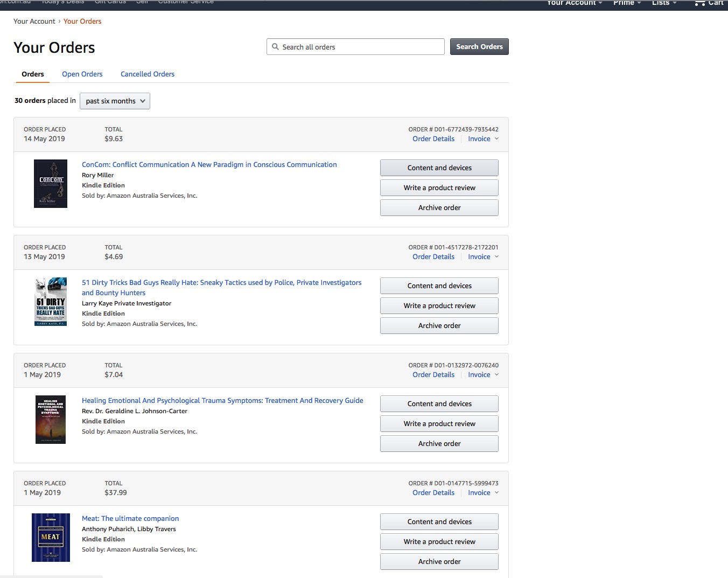Switch to the Open Orders tab
The image size is (728, 578).
tap(82, 74)
